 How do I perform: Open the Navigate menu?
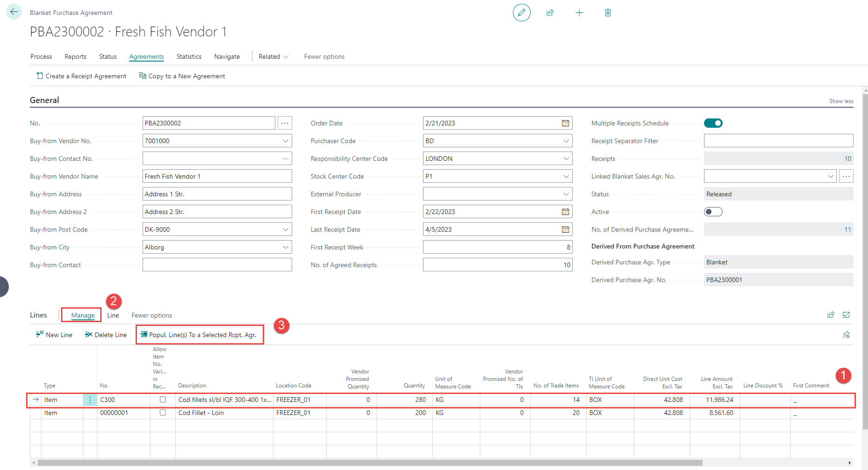click(x=227, y=56)
